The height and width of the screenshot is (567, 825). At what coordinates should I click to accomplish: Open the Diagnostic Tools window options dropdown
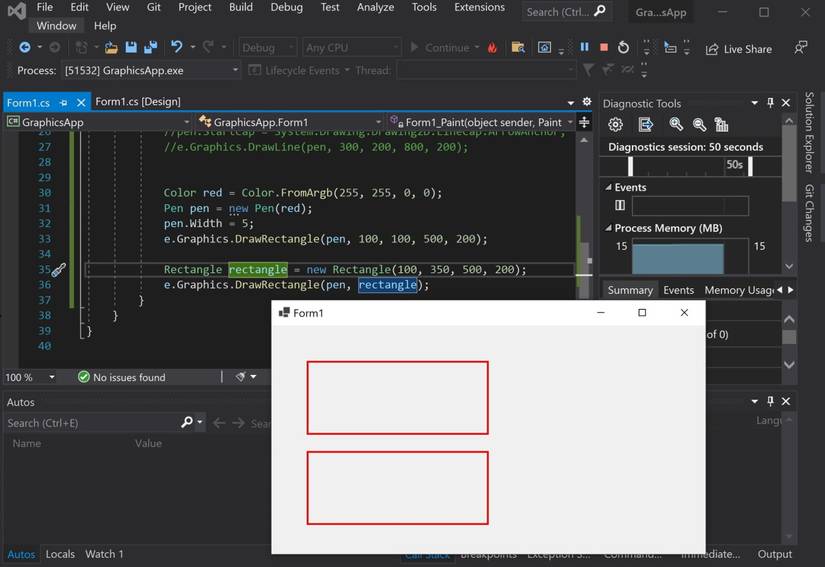[754, 103]
